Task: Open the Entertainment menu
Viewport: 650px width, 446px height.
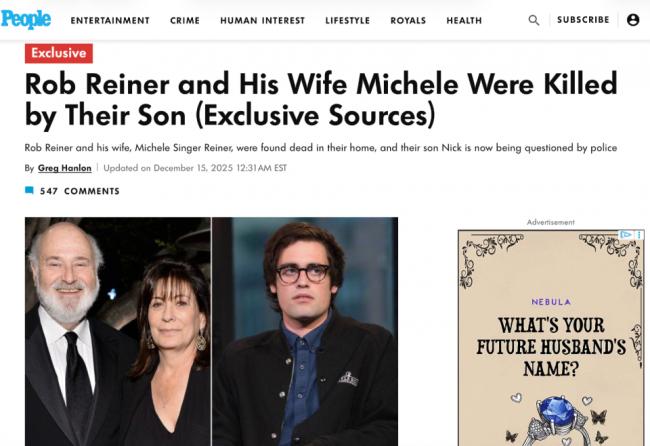Action: (110, 20)
